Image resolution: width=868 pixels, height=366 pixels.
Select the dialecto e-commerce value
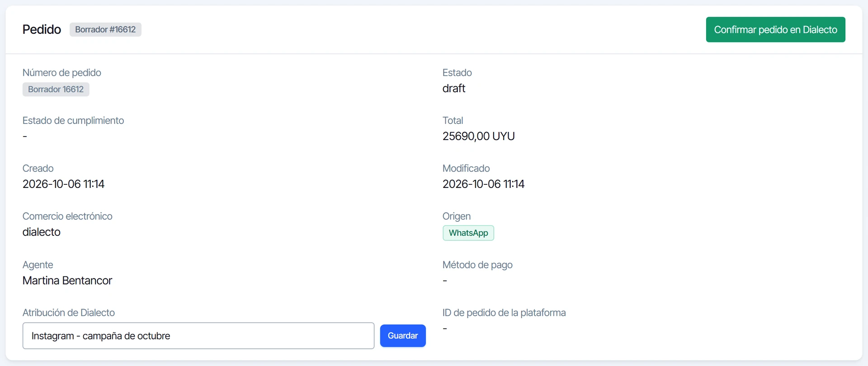(42, 232)
